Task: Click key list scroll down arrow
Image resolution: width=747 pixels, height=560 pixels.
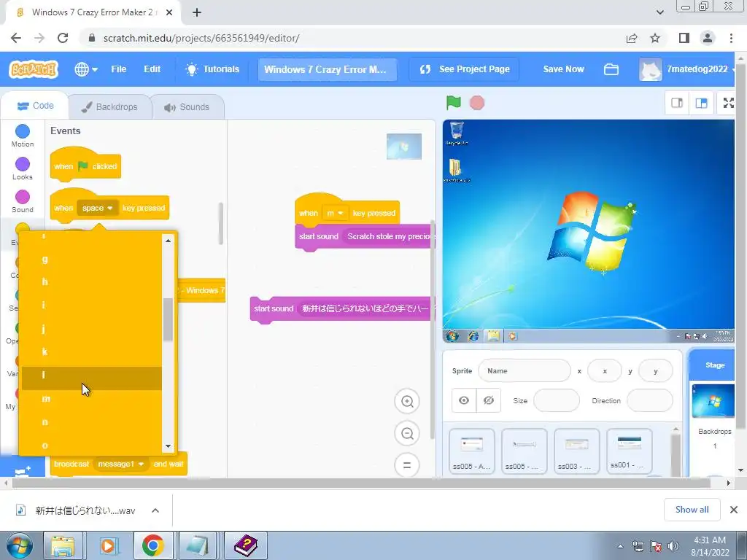Action: pyautogui.click(x=169, y=446)
